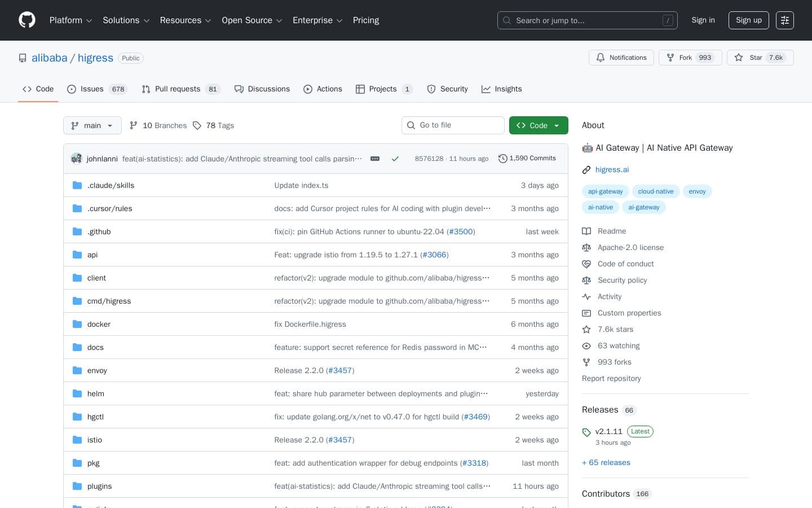Open the Readme via its book icon

coord(586,231)
